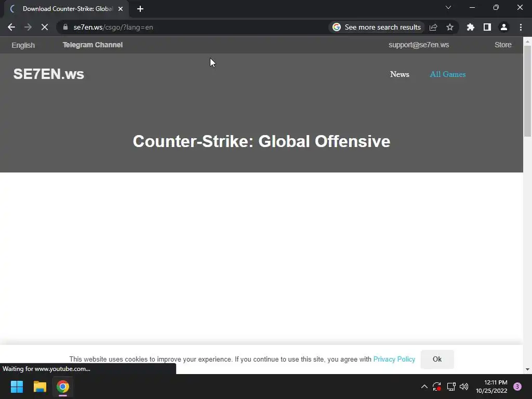The image size is (532, 399).
Task: Show hidden system tray icons
Action: (x=424, y=387)
